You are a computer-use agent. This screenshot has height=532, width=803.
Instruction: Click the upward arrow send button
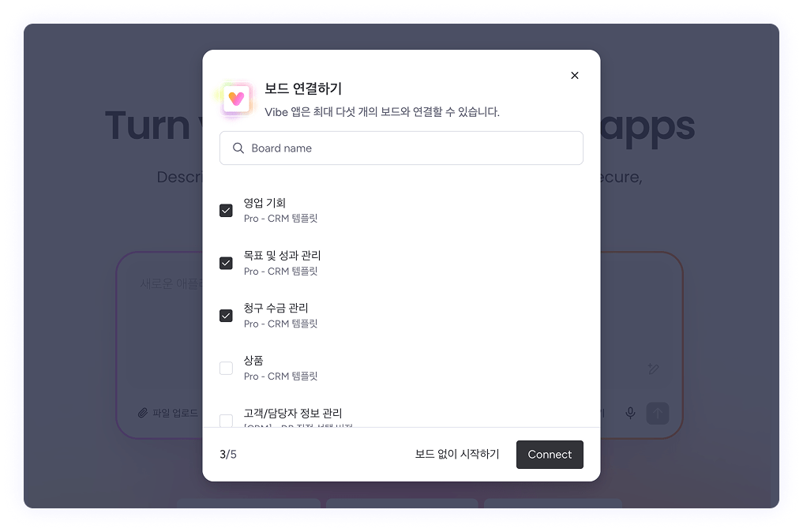(x=658, y=413)
